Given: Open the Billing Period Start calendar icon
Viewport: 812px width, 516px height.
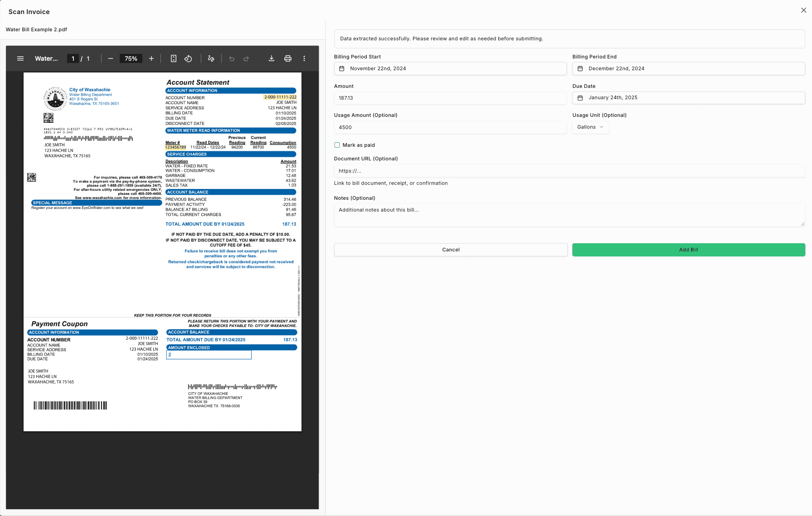Looking at the screenshot, I should click(342, 68).
